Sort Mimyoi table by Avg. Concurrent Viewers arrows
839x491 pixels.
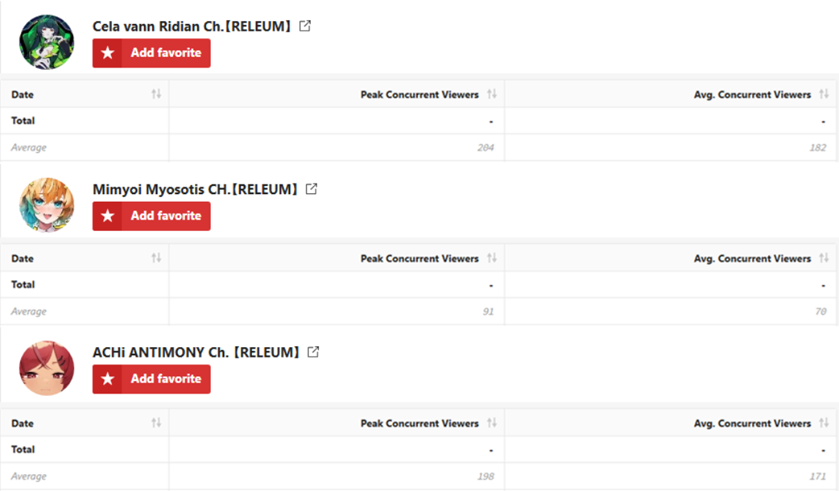[823, 258]
